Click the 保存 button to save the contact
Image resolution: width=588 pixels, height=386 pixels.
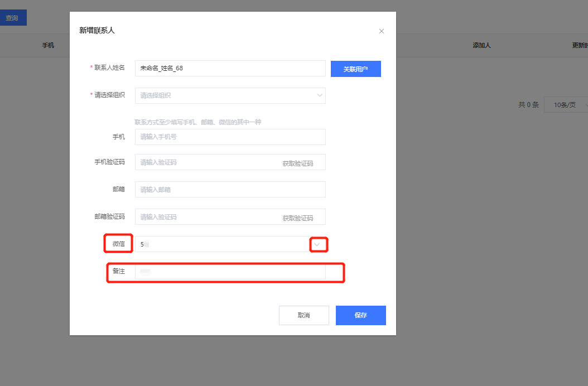point(360,315)
